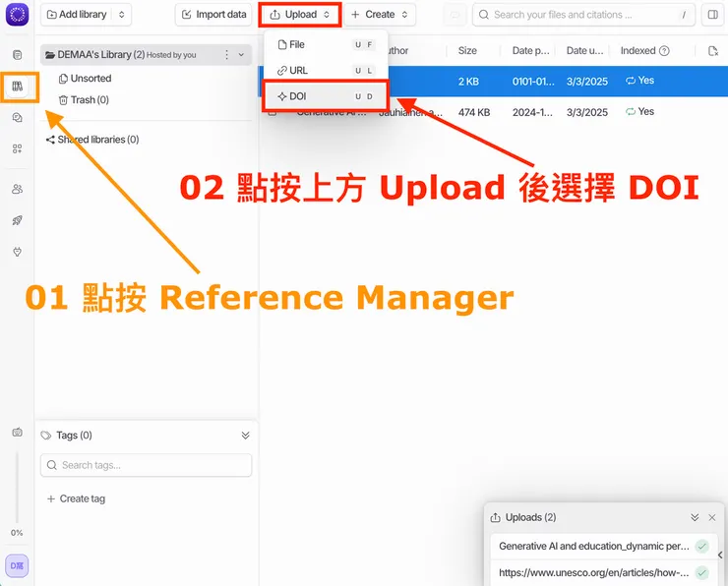728x586 pixels.
Task: Click the small robot icon above the usage bar
Action: point(17,432)
